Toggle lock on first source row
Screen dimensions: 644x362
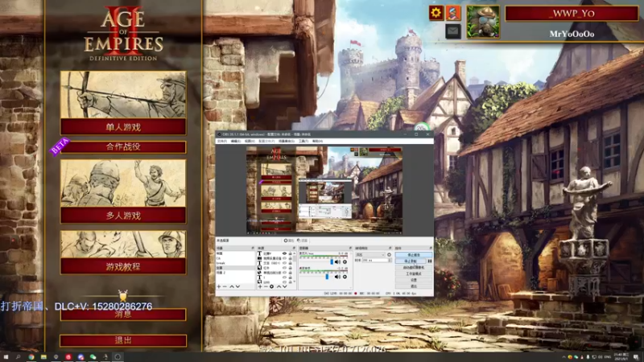291,253
